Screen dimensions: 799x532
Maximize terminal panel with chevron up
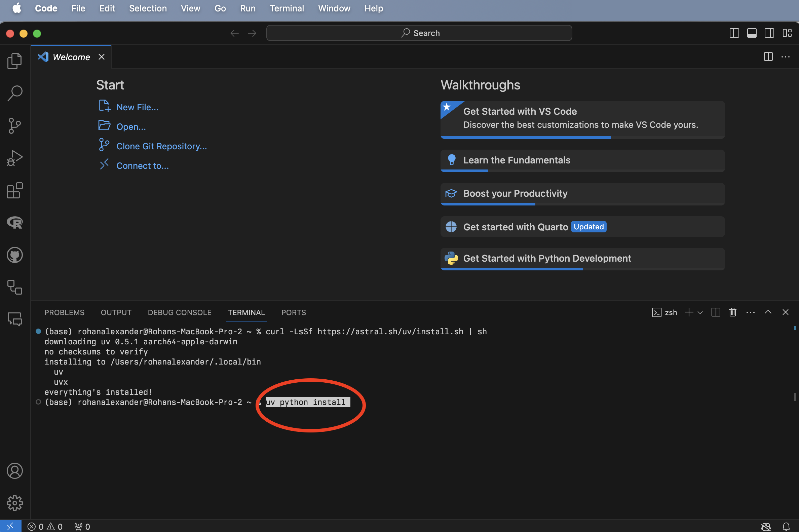click(768, 312)
